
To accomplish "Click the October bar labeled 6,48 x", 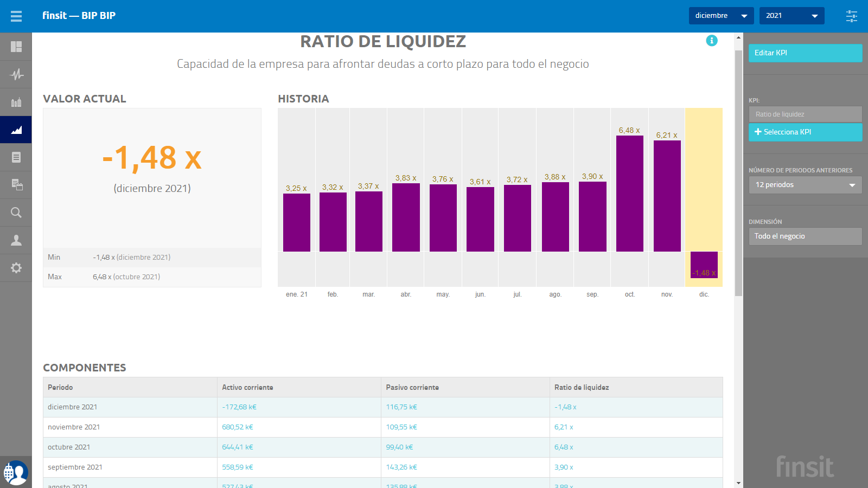I will (630, 194).
